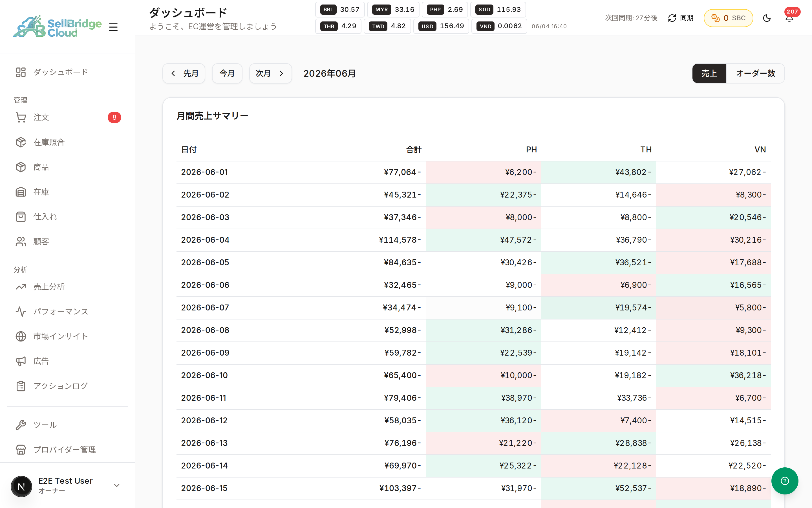The width and height of the screenshot is (812, 508).
Task: Click the 日付 column header
Action: coord(189,150)
